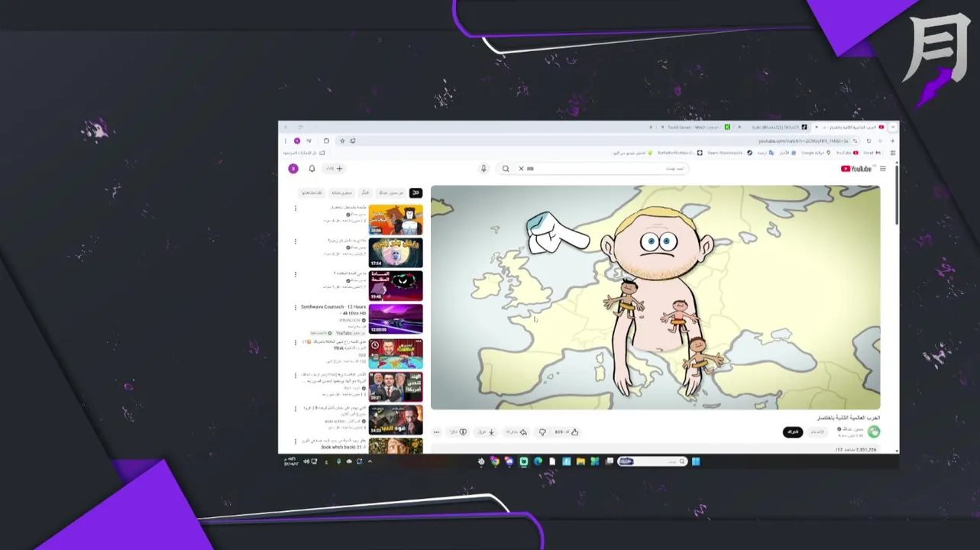Viewport: 980px width, 550px height.
Task: Open options menu for the 17:14 video
Action: coord(296,241)
